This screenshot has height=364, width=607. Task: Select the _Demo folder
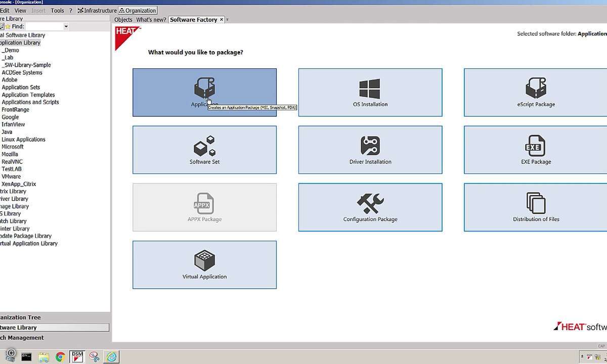click(x=11, y=50)
